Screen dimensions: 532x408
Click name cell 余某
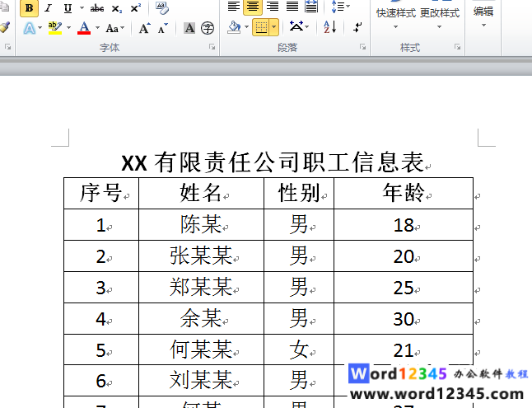pos(201,318)
